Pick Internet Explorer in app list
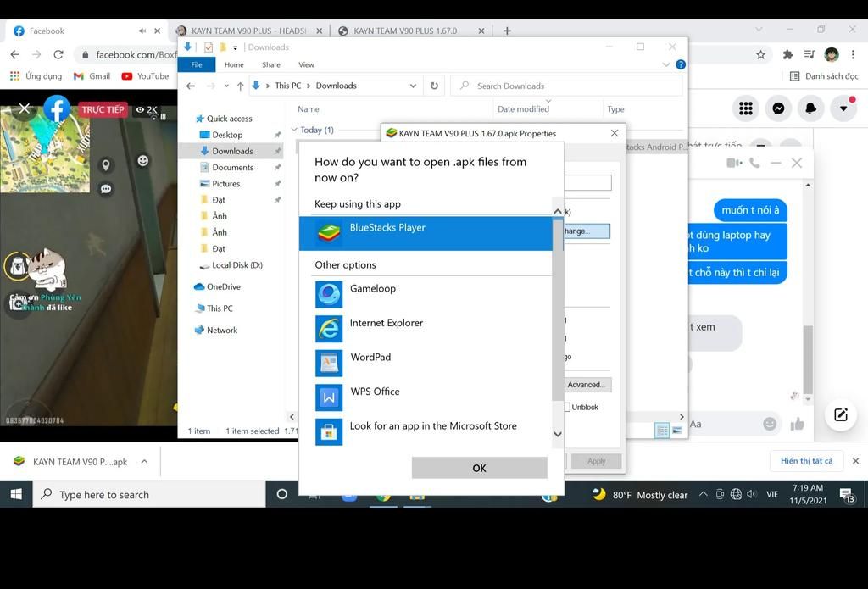 (426, 329)
